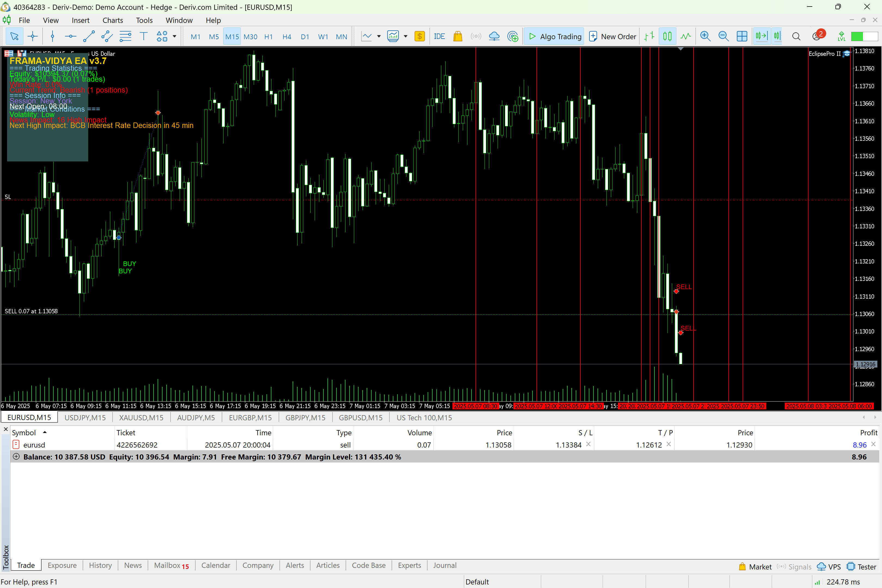882x588 pixels.
Task: Open a New Order dialog
Action: pyautogui.click(x=612, y=36)
